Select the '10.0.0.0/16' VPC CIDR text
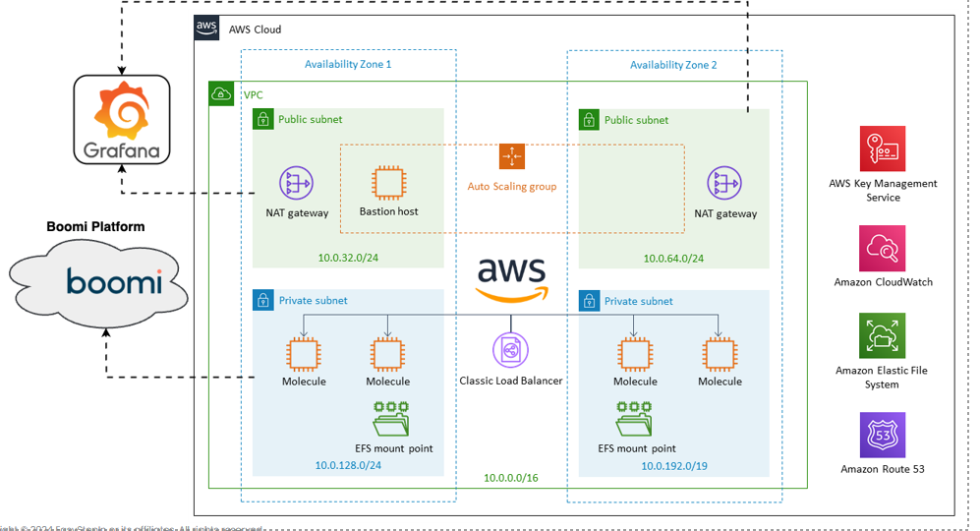Viewport: 980px width, 531px height. coord(510,478)
